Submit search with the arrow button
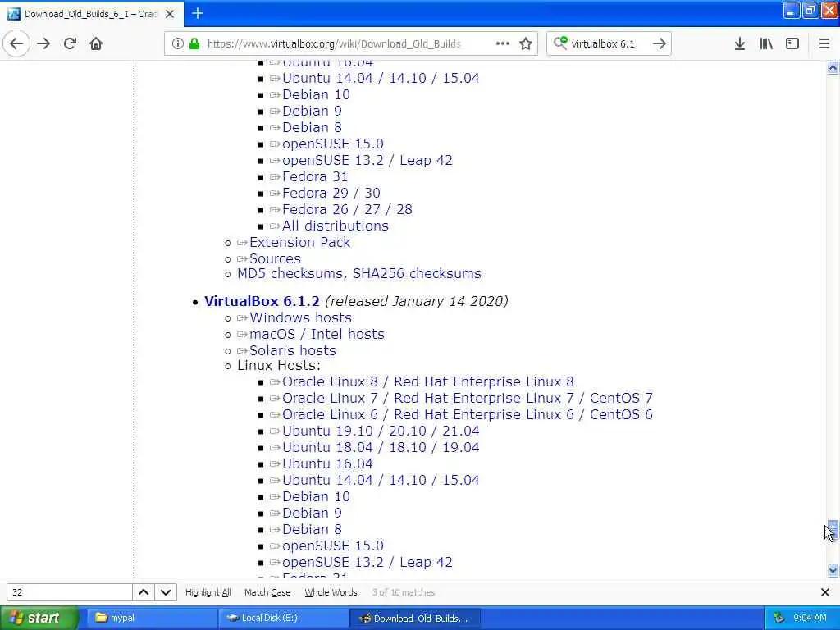Screen dimensions: 840x630 [660, 43]
